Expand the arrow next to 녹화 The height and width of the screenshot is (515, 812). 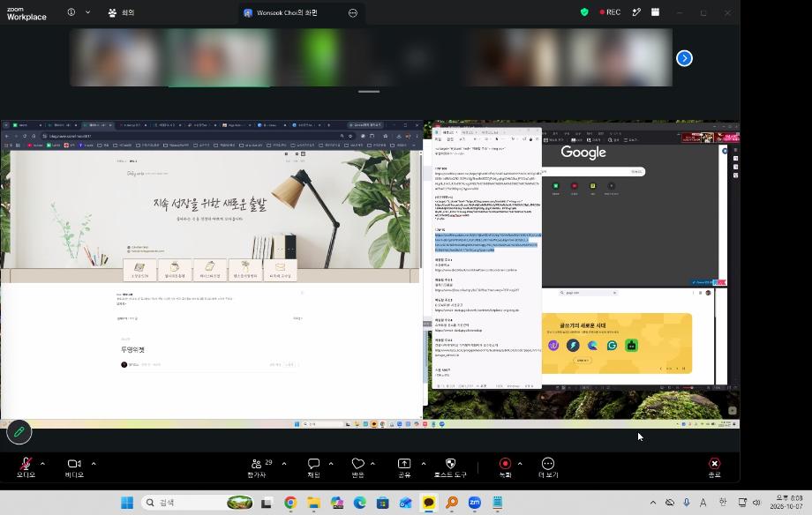[520, 463]
